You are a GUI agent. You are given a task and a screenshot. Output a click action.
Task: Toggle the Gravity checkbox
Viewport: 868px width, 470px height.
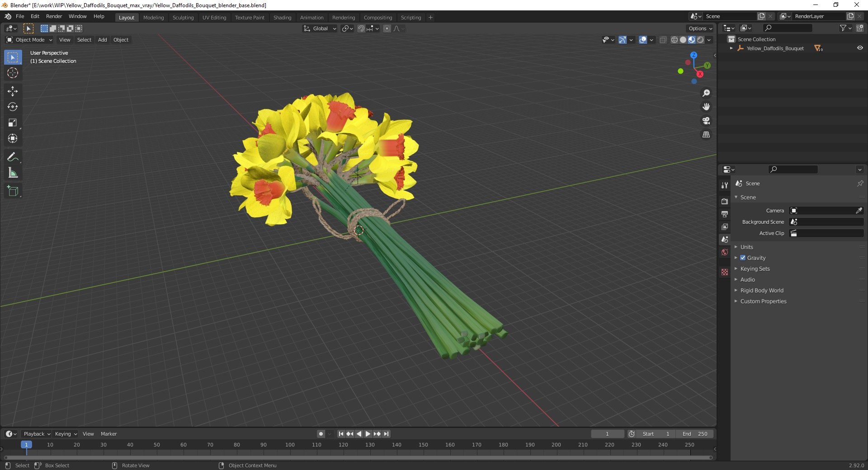pyautogui.click(x=743, y=258)
